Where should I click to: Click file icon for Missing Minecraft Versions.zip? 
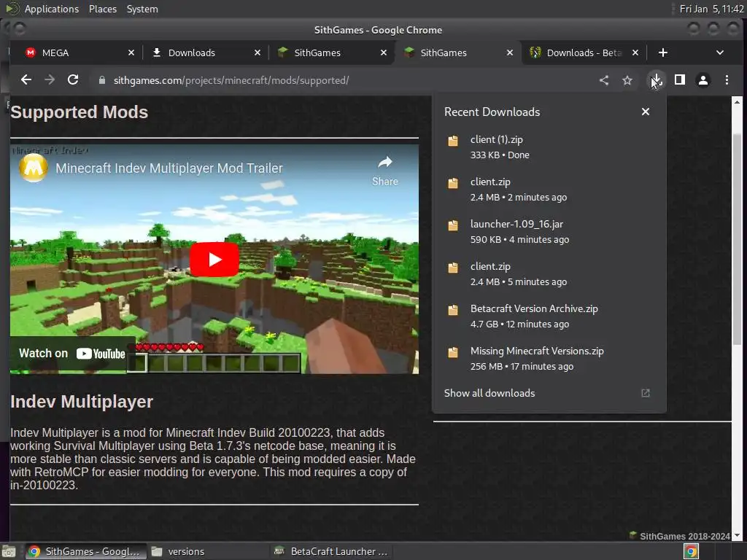[452, 352]
